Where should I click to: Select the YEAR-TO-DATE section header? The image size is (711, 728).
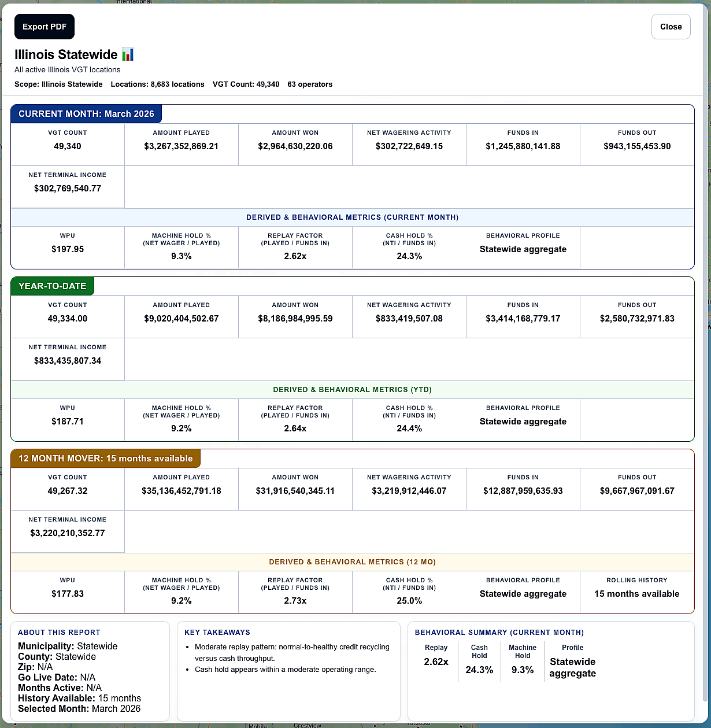52,286
